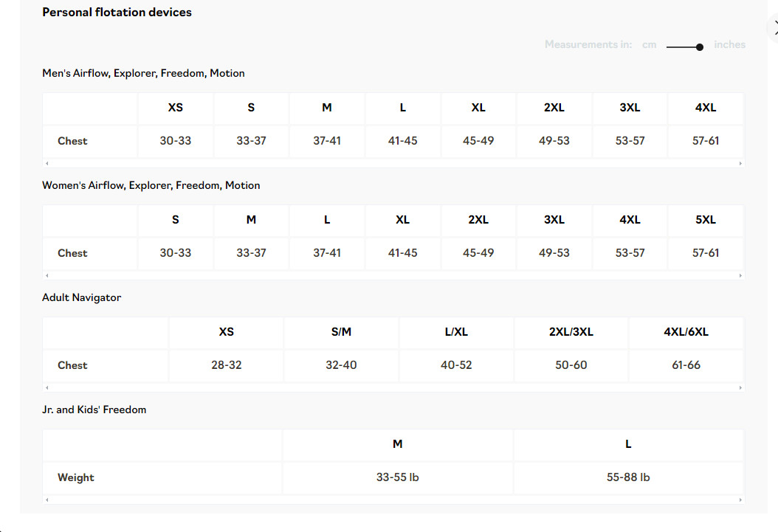Select the Adult Navigator S/M header

pyautogui.click(x=341, y=332)
